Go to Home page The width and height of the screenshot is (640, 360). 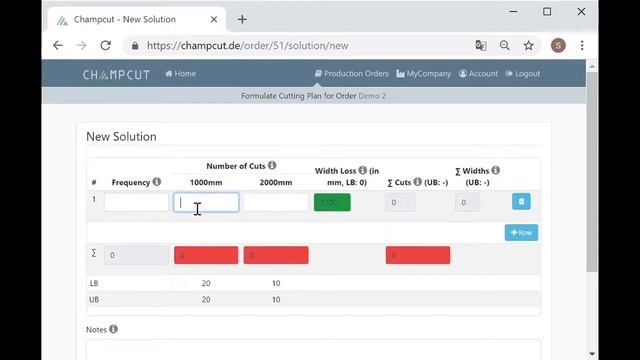[180, 74]
